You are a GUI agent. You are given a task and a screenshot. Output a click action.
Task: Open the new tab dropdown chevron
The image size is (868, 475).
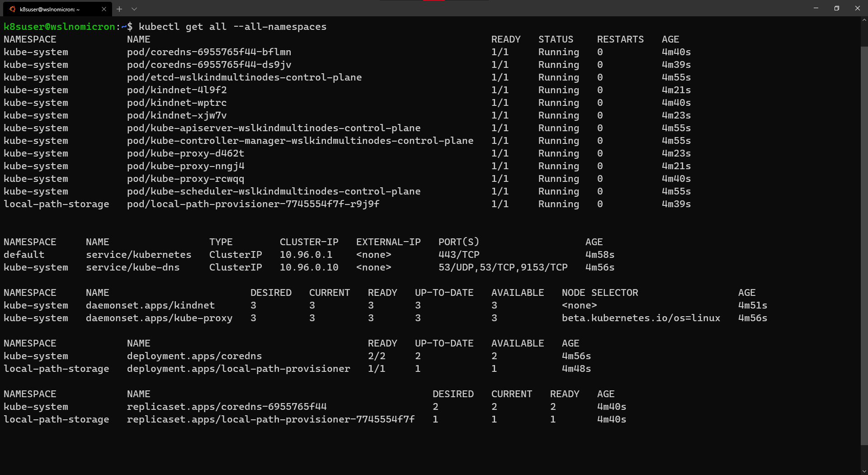134,9
